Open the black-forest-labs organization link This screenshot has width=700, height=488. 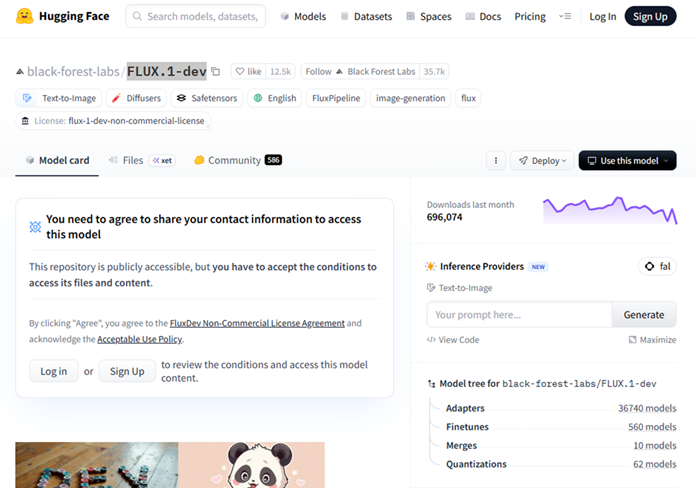coord(73,71)
